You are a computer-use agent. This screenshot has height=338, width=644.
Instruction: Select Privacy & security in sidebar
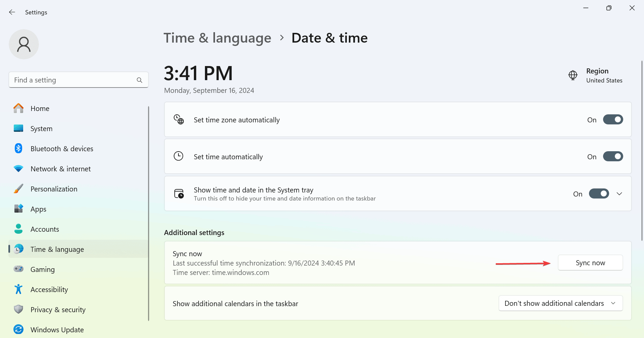pos(58,310)
